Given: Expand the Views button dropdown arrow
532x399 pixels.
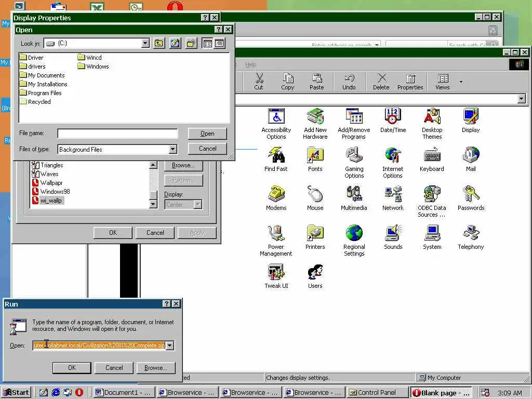Looking at the screenshot, I should tap(461, 82).
